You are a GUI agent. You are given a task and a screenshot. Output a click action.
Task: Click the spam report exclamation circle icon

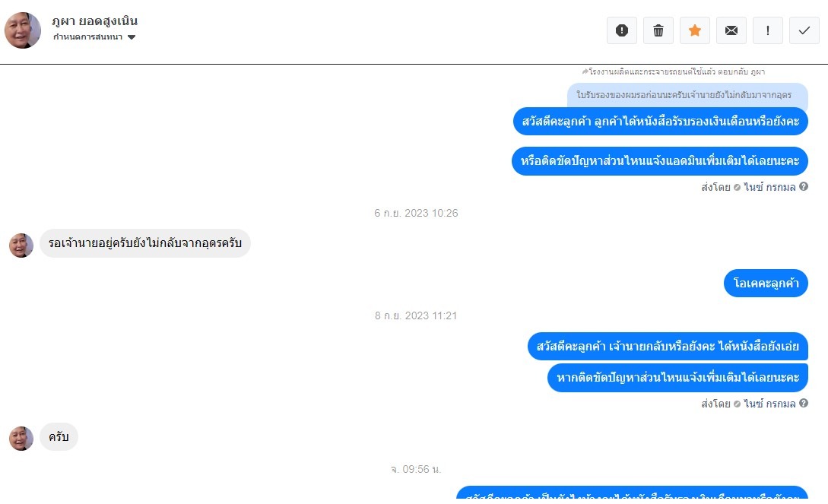[621, 30]
